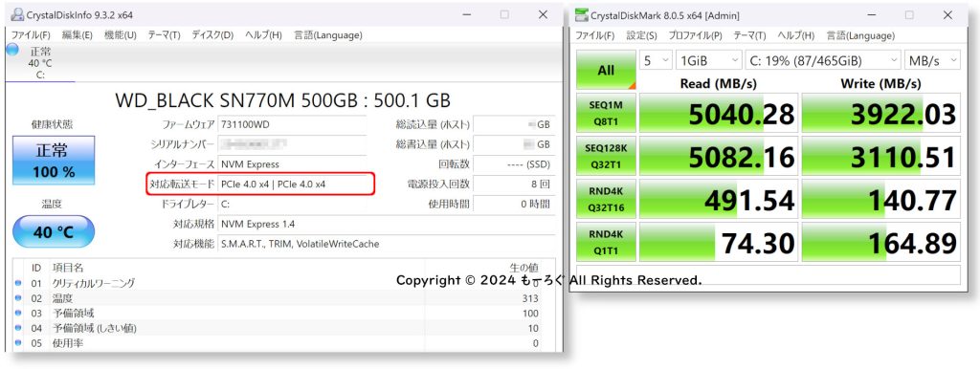Open ファイル(F) menu in CrystalDiskInfo

(32, 35)
